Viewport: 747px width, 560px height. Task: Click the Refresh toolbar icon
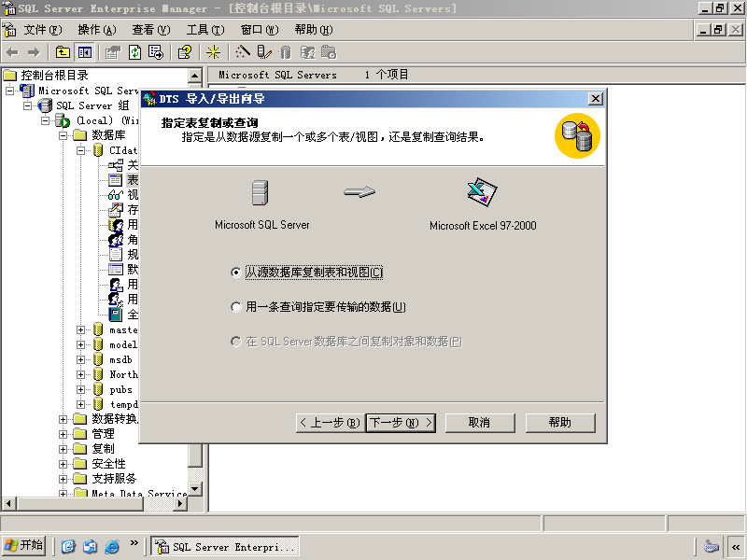(x=135, y=52)
